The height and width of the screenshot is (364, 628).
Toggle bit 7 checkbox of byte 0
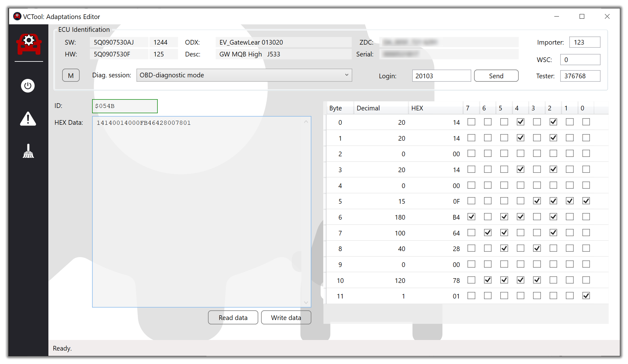471,122
